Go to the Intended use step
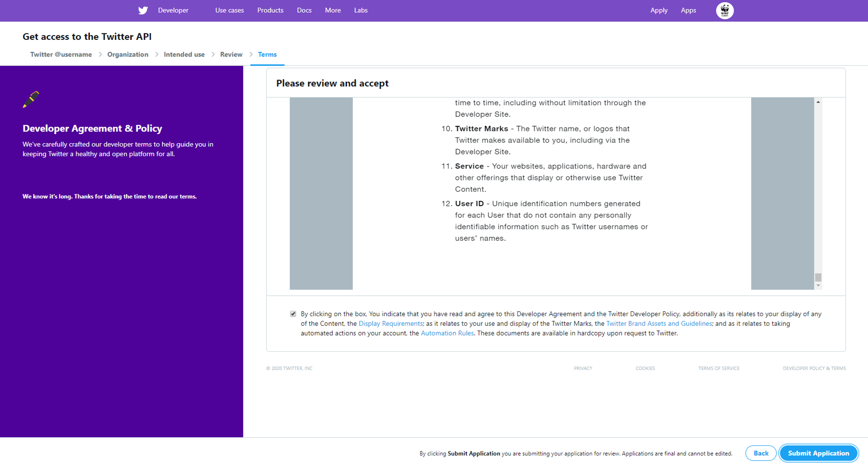 (x=184, y=55)
